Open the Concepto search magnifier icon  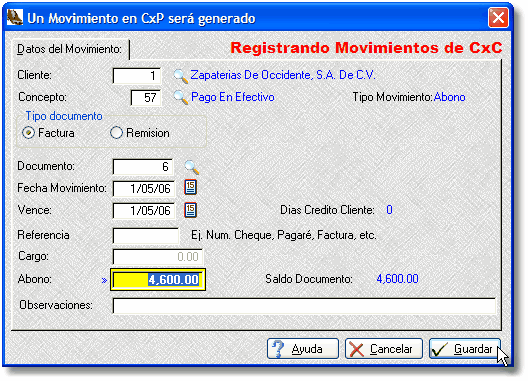coord(181,98)
